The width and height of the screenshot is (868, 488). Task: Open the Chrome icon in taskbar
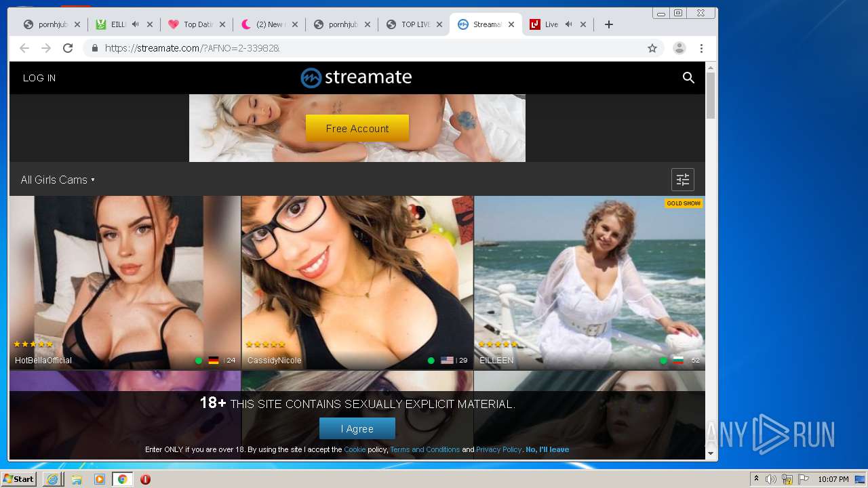122,479
